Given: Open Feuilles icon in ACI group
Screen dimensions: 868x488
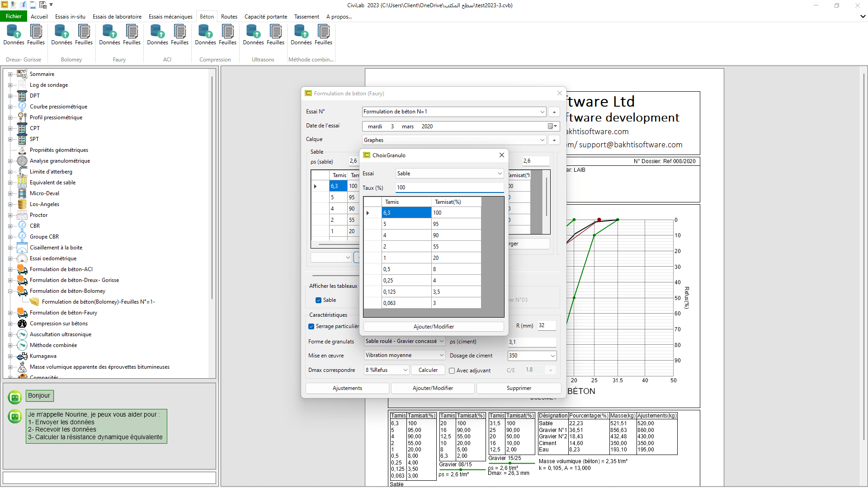Looking at the screenshot, I should click(x=180, y=35).
